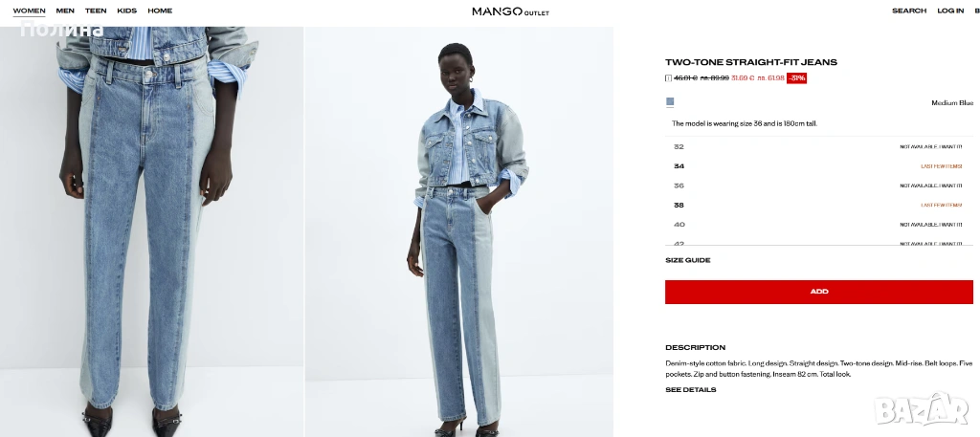Viewport: 980px width, 437px height.
Task: Open the Kids category
Action: pos(127,11)
